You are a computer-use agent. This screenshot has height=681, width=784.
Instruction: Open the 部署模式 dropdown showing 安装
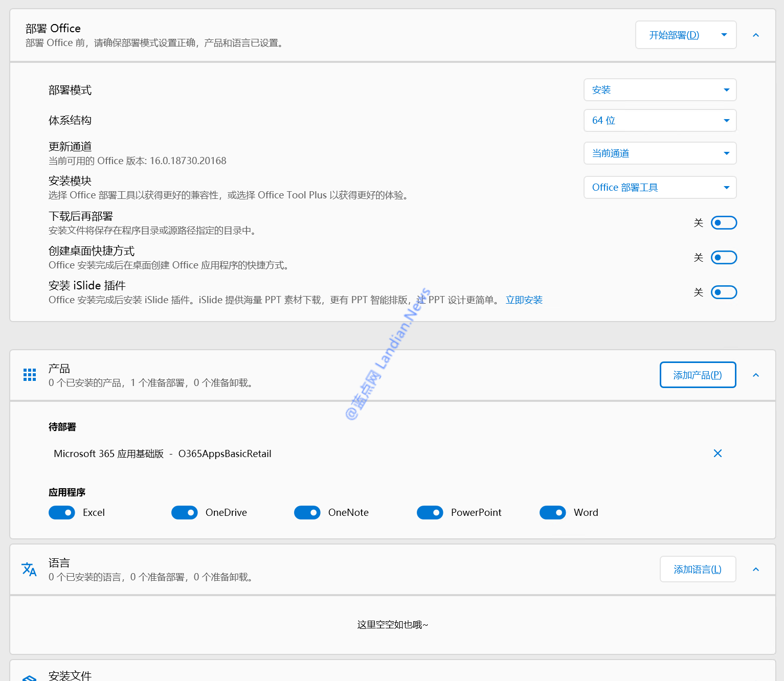point(660,90)
